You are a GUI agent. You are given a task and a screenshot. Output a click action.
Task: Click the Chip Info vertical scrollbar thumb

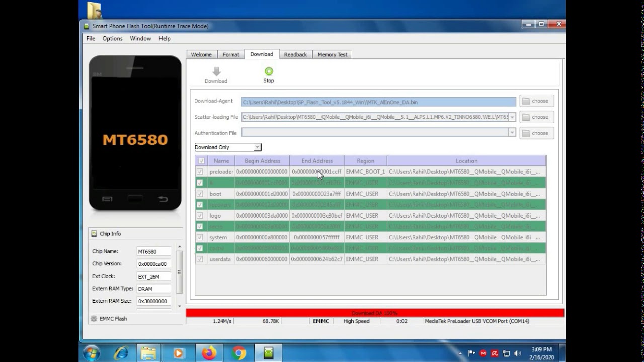pos(180,272)
